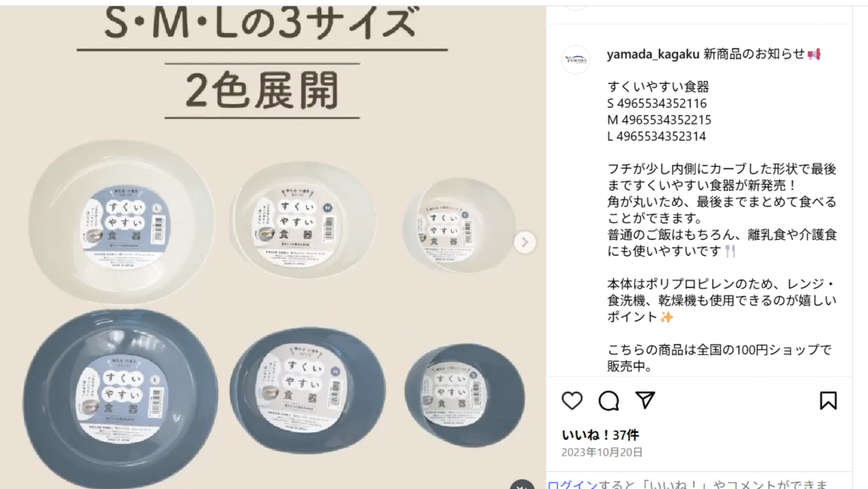Viewport: 868px width, 489px height.
Task: Click the S・M・Lの3サイズ heading text
Action: point(261,23)
